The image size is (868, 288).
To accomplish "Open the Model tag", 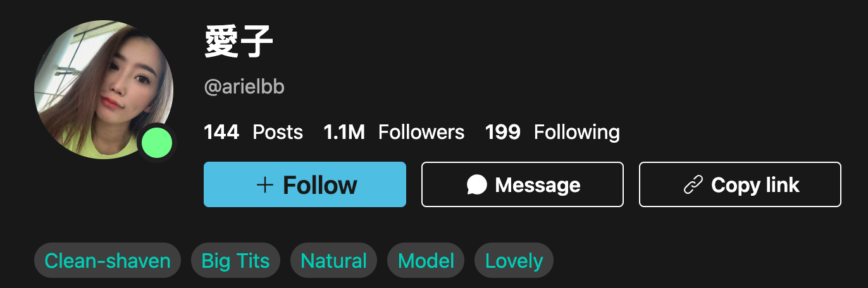I will [426, 260].
